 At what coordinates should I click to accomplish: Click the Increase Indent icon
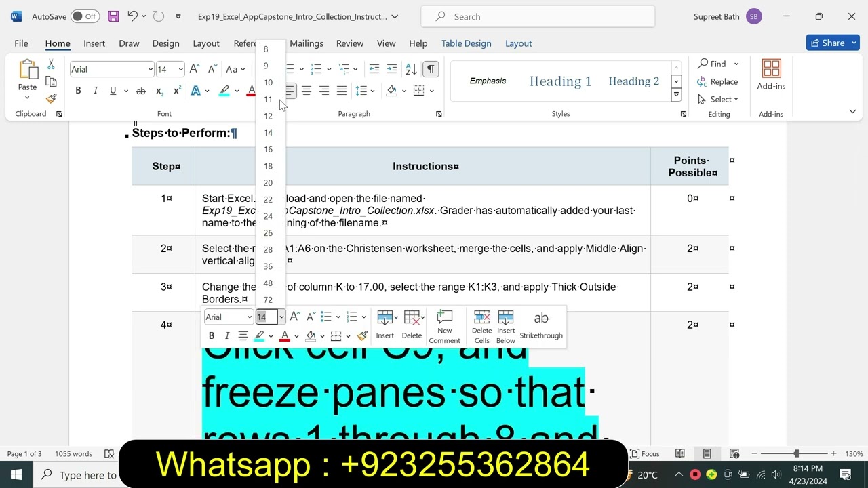pos(391,69)
